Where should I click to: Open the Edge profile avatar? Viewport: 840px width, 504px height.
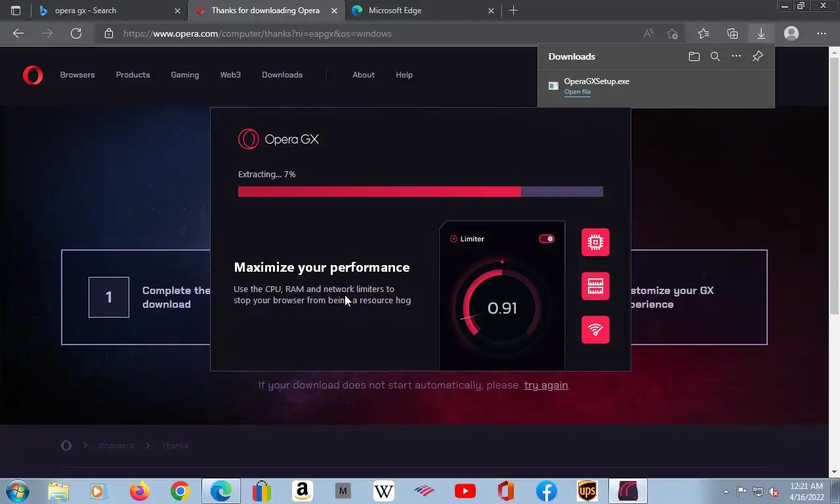(791, 33)
